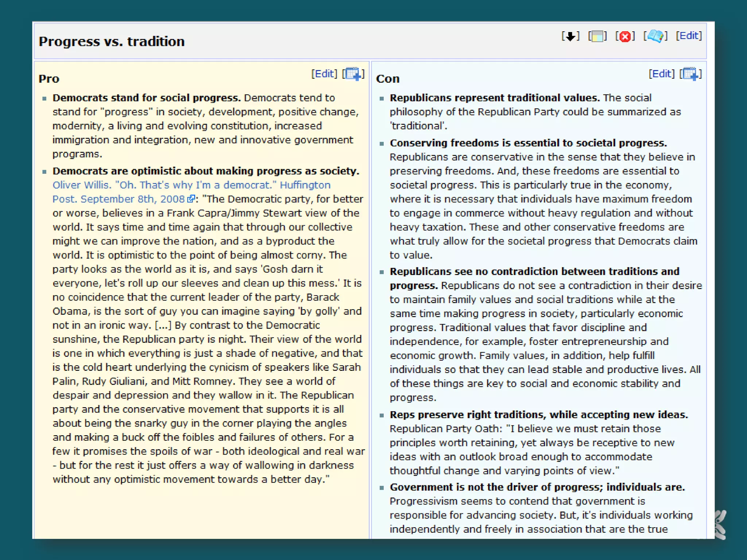Open Edit link in the Con column

pyautogui.click(x=661, y=74)
